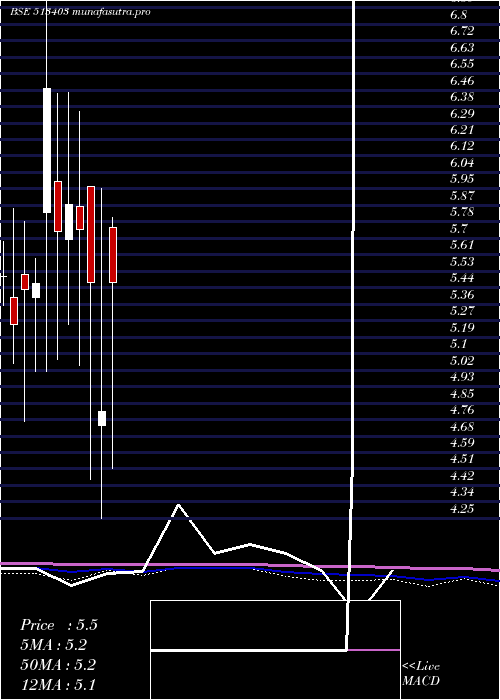Click the tall white candlestick body topping near 6.38

47,150
